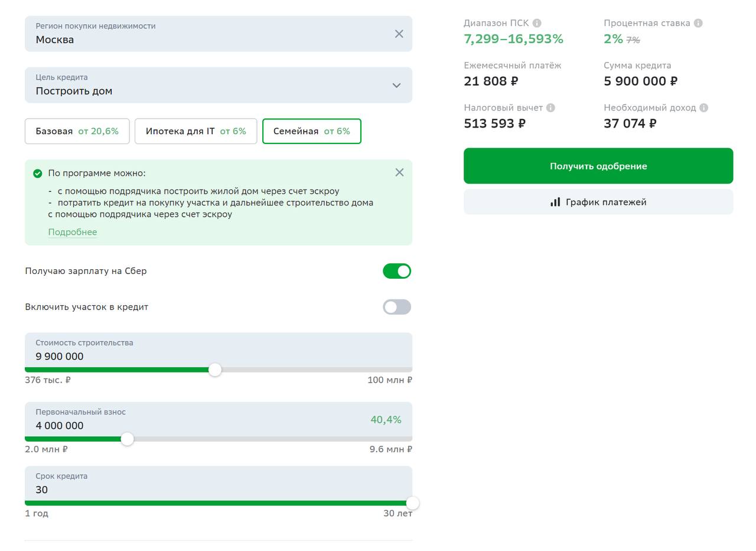Image resolution: width=756 pixels, height=551 pixels.
Task: Click info icon beside Процентная ставка
Action: click(698, 23)
